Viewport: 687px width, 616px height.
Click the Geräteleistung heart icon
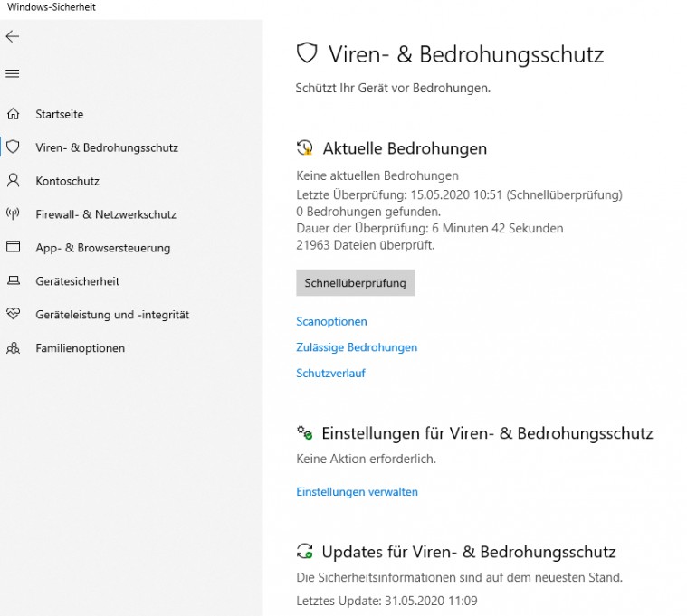[13, 314]
